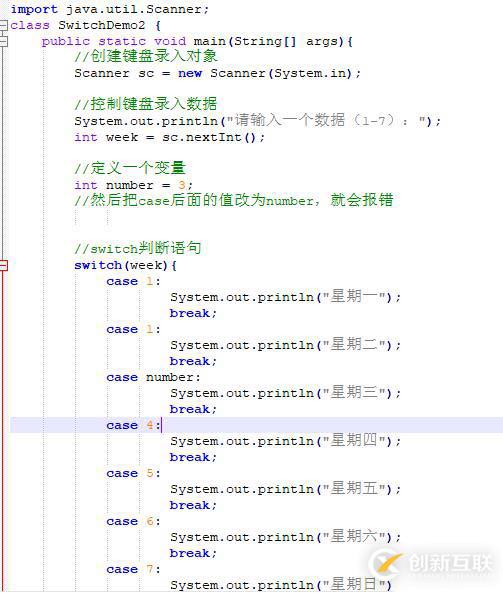Click the println 请输入一个数据 line
The width and height of the screenshot is (503, 593).
(258, 121)
